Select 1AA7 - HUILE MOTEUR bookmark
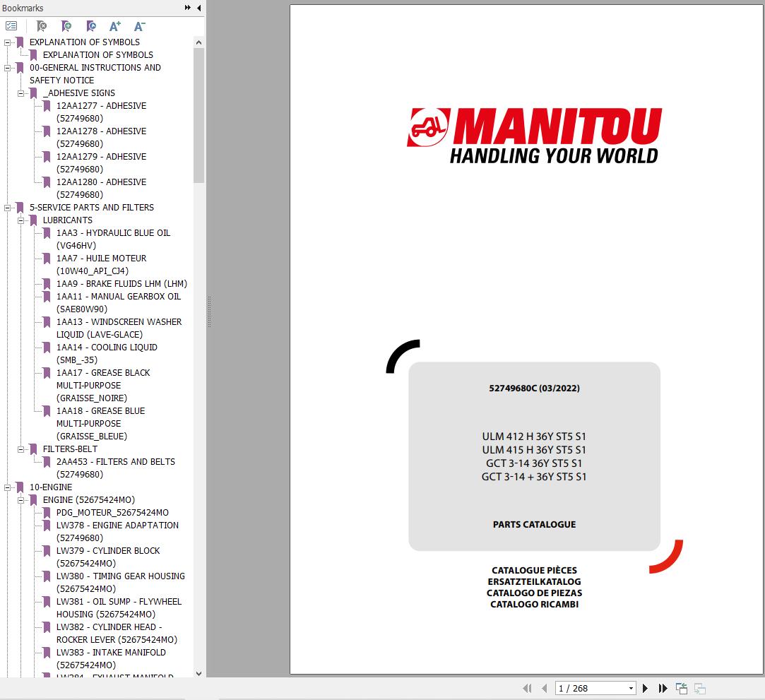Image resolution: width=765 pixels, height=700 pixels. (x=101, y=264)
